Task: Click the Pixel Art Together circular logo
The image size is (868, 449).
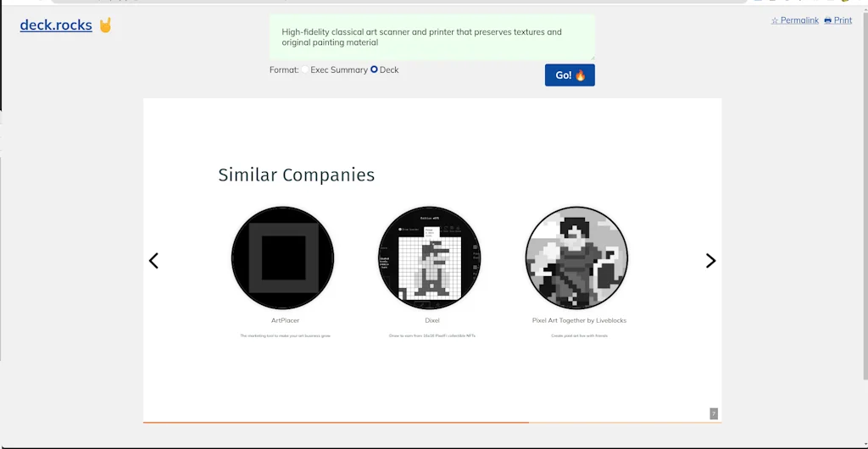Action: click(576, 258)
